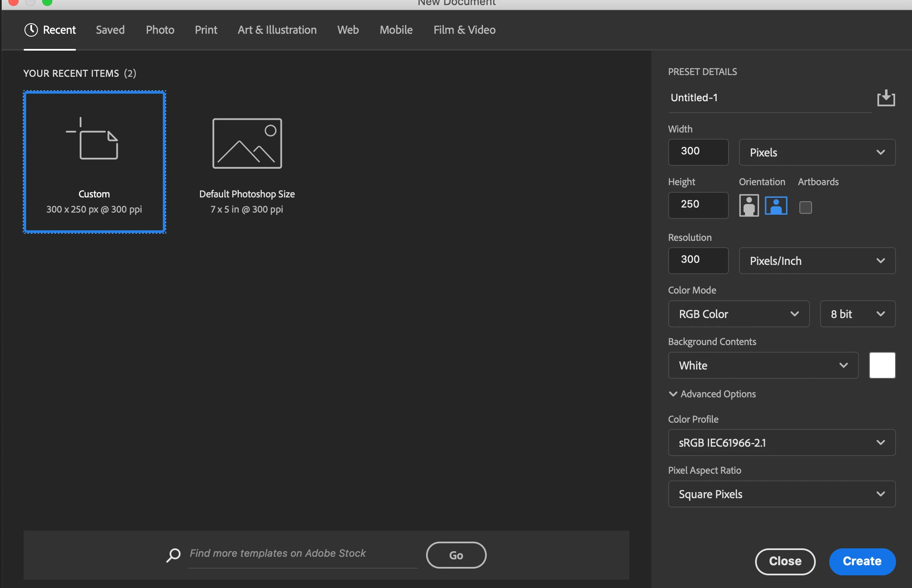Click the Custom preset document icon
912x588 pixels.
(93, 139)
